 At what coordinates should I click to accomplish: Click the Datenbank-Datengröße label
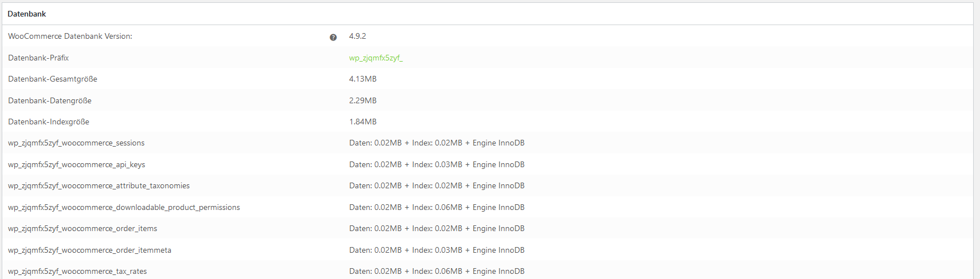coord(50,100)
